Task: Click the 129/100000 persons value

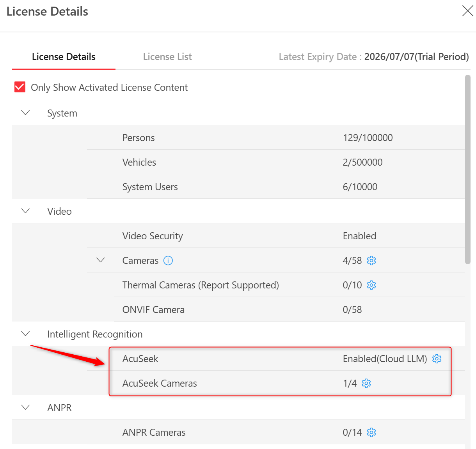Action: coord(368,138)
